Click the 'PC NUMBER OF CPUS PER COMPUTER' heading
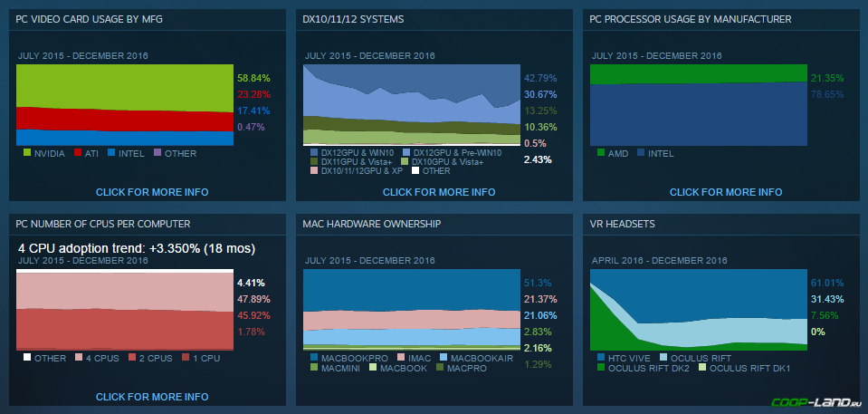This screenshot has height=414, width=868. pos(103,224)
